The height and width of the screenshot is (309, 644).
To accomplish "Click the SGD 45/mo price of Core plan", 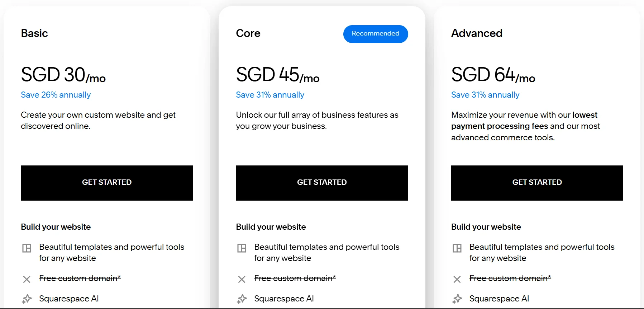I will point(277,75).
